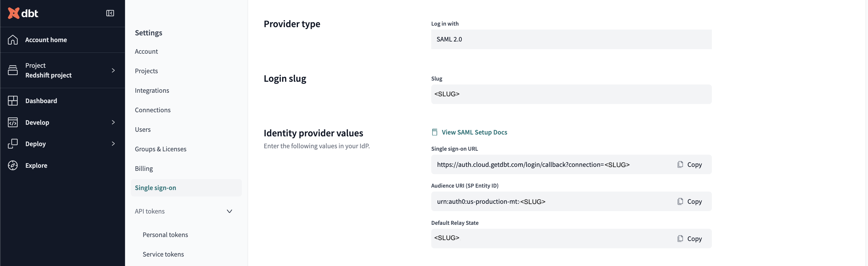Viewport: 868px width, 266px height.
Task: Collapse the sidebar with the panel toggle icon
Action: point(110,13)
